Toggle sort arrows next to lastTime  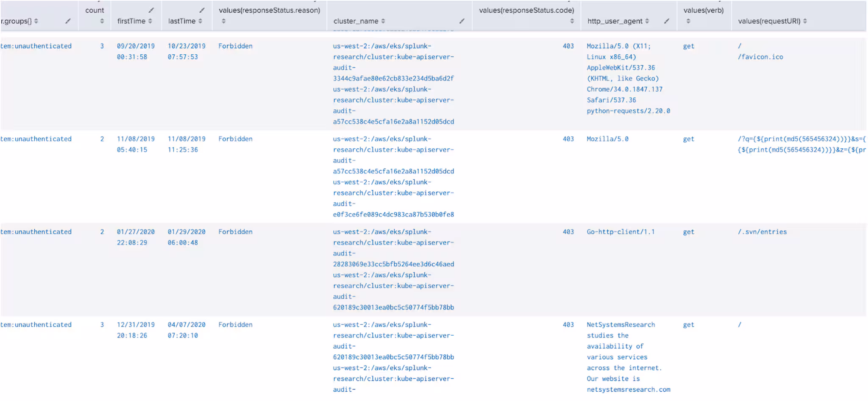[200, 21]
